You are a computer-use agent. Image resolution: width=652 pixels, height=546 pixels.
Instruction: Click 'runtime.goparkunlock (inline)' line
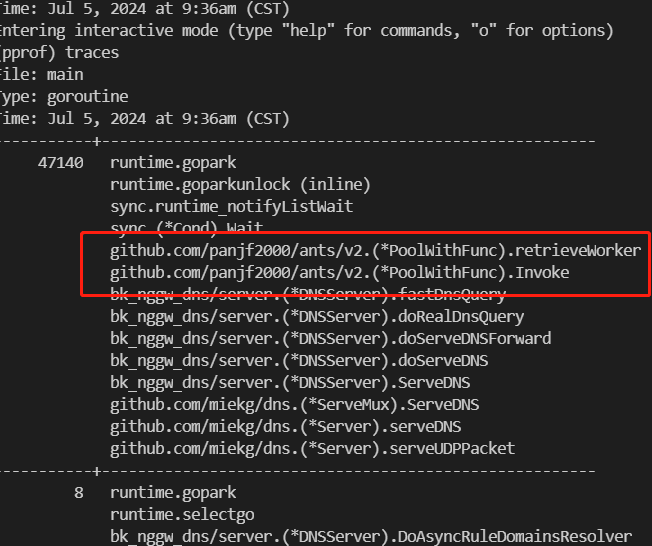(x=240, y=185)
